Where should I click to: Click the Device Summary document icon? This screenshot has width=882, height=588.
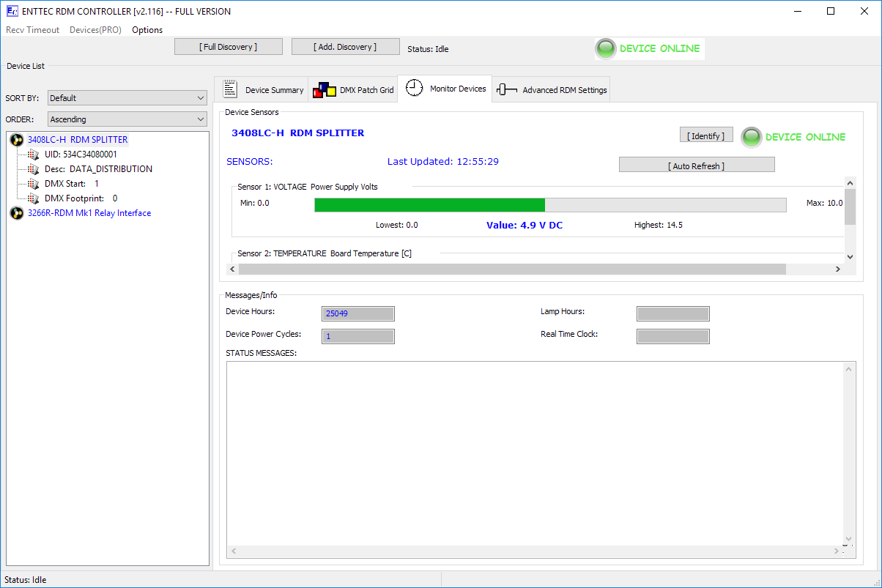click(230, 89)
